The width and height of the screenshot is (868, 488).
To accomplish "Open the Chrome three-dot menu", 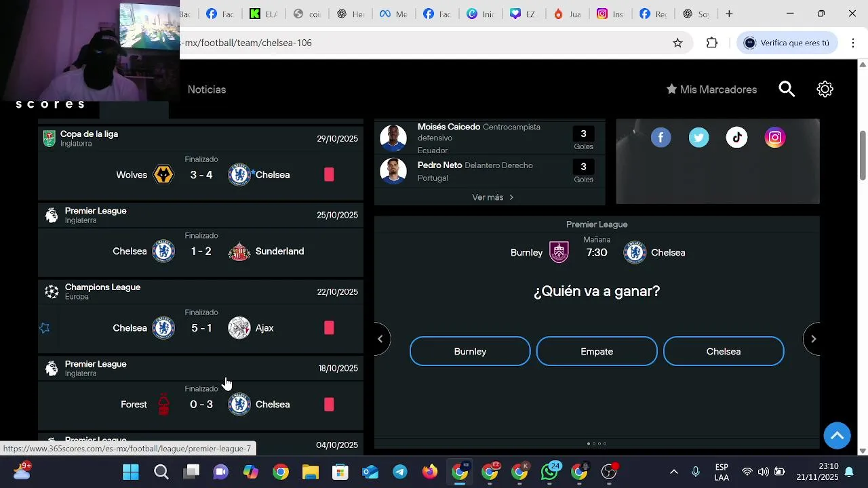I will click(853, 43).
